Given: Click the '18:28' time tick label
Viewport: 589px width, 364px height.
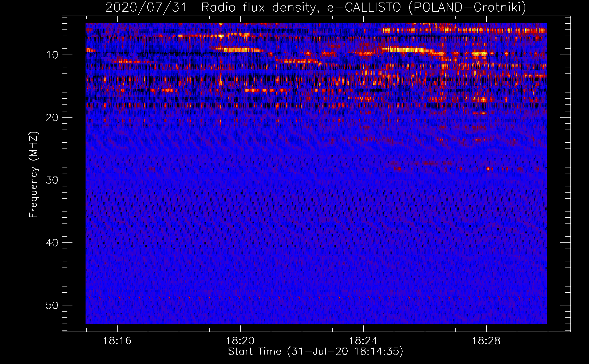Looking at the screenshot, I should click(486, 341).
